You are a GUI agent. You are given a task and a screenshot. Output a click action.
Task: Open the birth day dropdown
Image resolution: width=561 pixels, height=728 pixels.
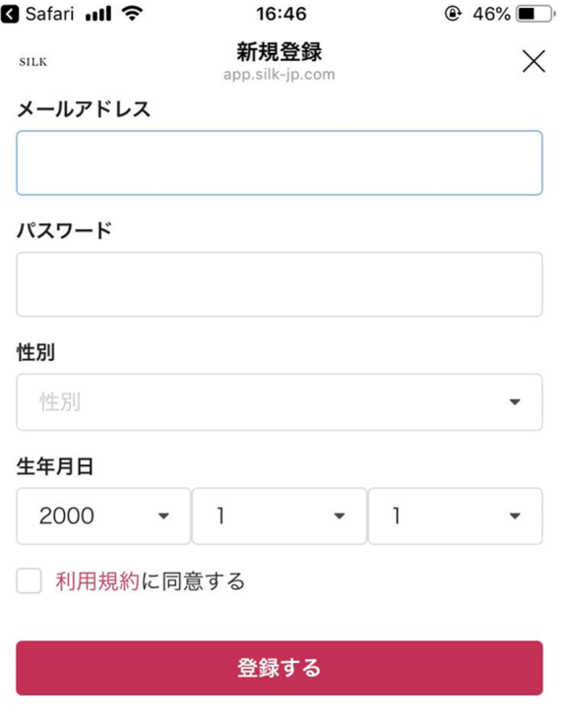[x=455, y=516]
